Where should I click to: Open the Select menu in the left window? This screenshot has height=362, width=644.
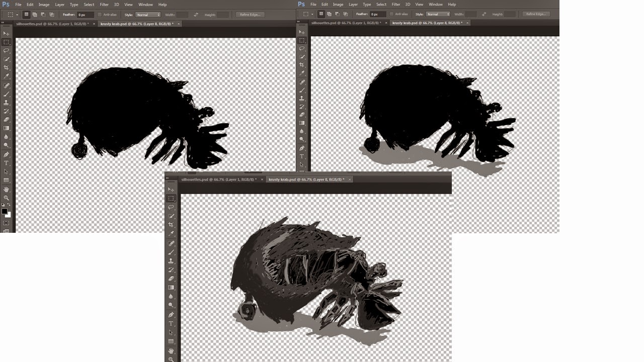(89, 5)
